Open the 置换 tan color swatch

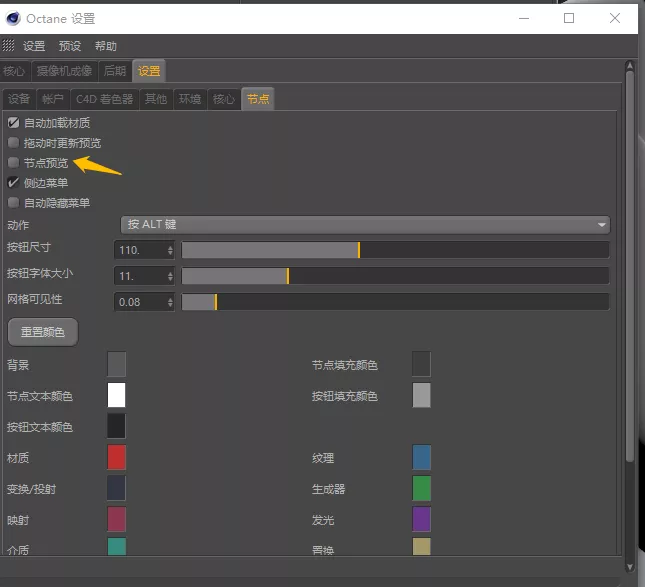pyautogui.click(x=422, y=546)
